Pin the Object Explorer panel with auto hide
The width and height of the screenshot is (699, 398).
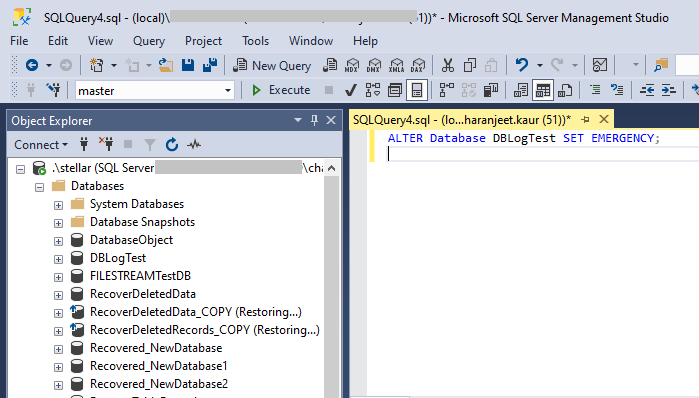click(x=314, y=120)
